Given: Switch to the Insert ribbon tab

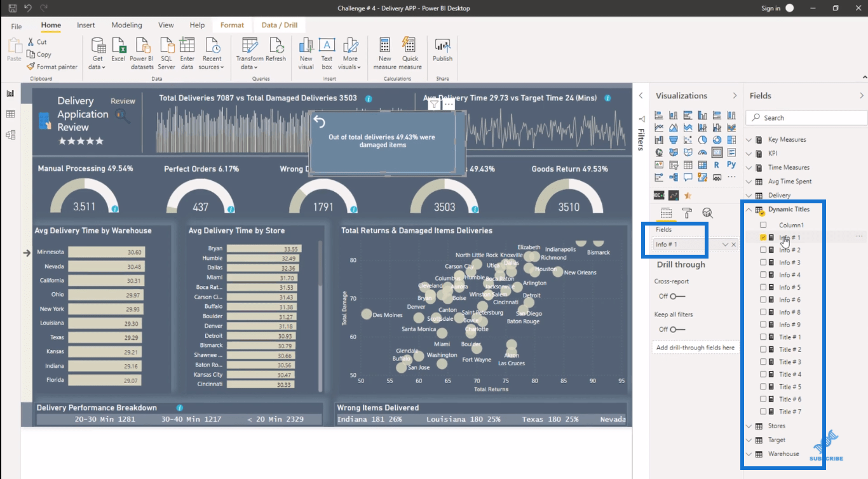Looking at the screenshot, I should (x=86, y=25).
